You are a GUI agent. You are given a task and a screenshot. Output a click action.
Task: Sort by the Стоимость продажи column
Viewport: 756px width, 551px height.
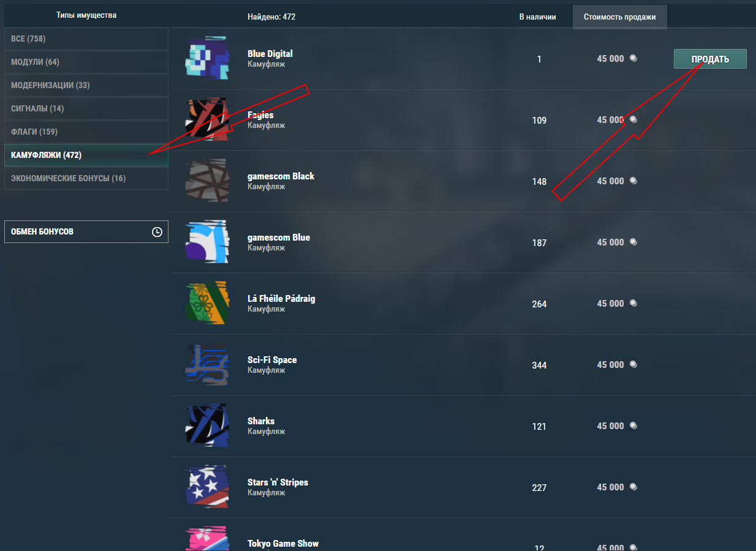point(619,17)
